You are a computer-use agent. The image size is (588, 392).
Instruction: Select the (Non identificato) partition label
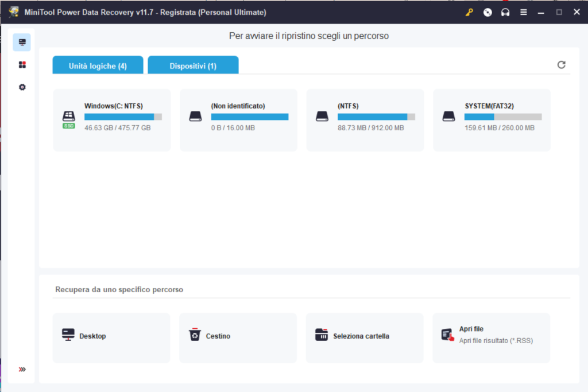click(238, 106)
